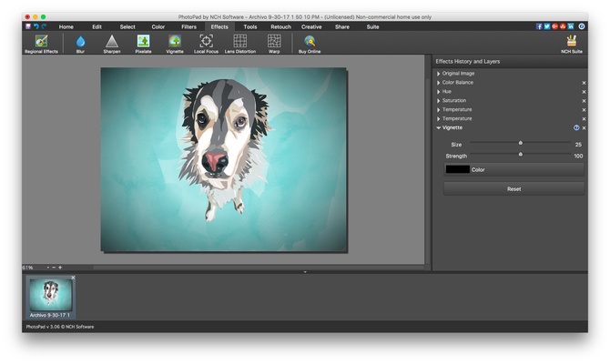Click the Effects tab
The image size is (610, 364).
point(219,26)
